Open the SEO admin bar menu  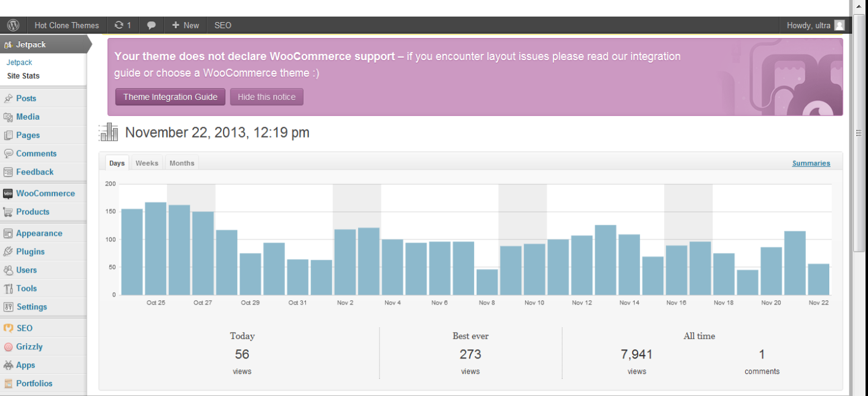223,25
